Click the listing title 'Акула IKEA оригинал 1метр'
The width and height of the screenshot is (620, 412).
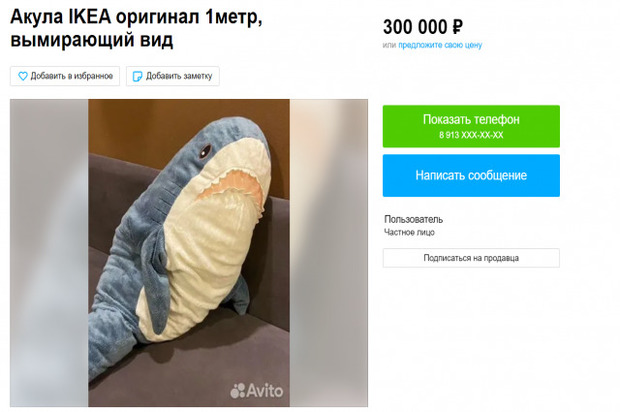(136, 17)
